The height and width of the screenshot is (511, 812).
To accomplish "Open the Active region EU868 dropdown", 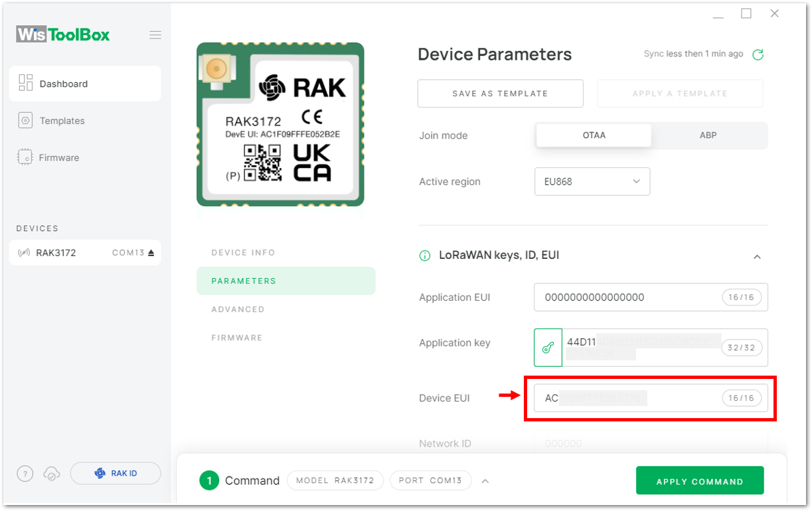I will tap(592, 181).
